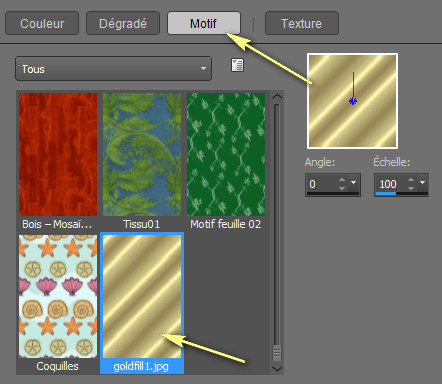Open the Échelle dropdown arrow
442x384 pixels.
423,183
